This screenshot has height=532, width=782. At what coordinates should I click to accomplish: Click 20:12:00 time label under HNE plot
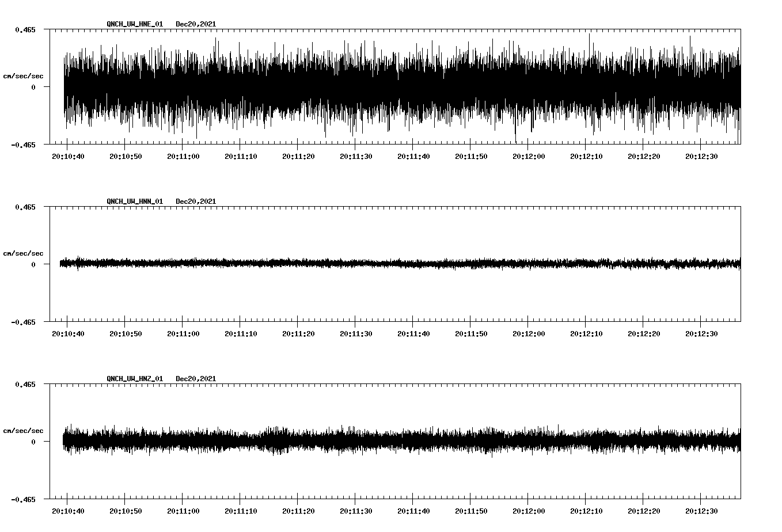coord(529,157)
